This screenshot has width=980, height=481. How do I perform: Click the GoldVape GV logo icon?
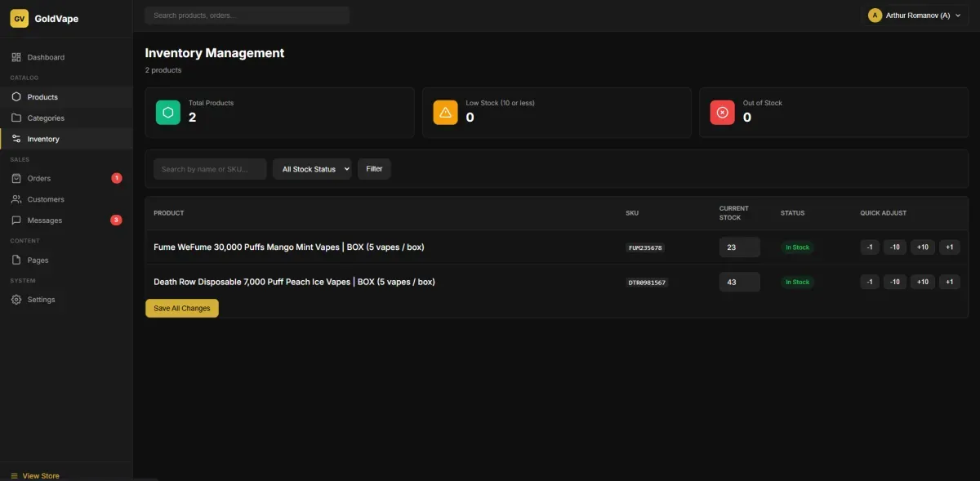pyautogui.click(x=19, y=19)
